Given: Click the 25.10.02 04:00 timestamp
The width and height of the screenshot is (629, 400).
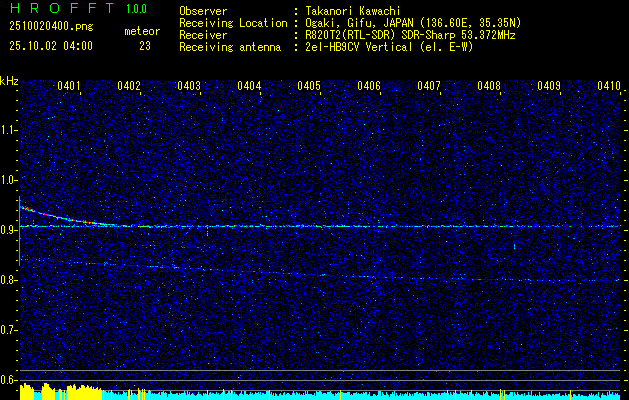Looking at the screenshot, I should [51, 46].
